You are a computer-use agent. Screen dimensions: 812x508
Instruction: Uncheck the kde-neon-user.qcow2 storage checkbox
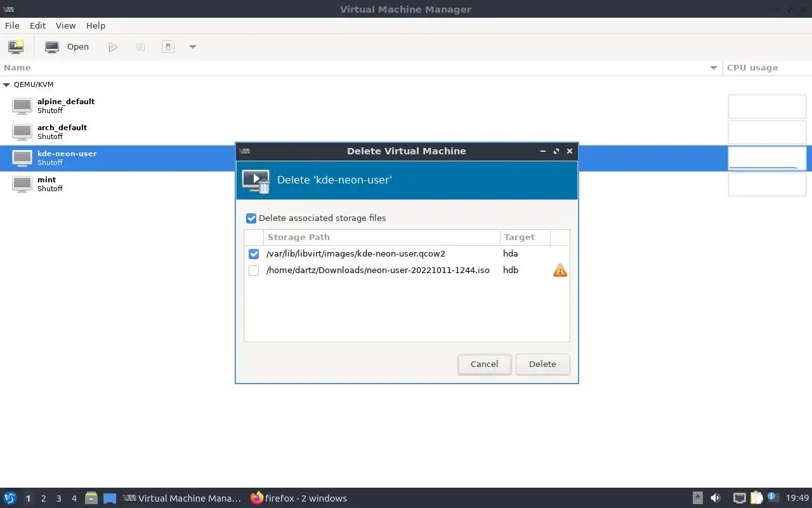pyautogui.click(x=254, y=254)
